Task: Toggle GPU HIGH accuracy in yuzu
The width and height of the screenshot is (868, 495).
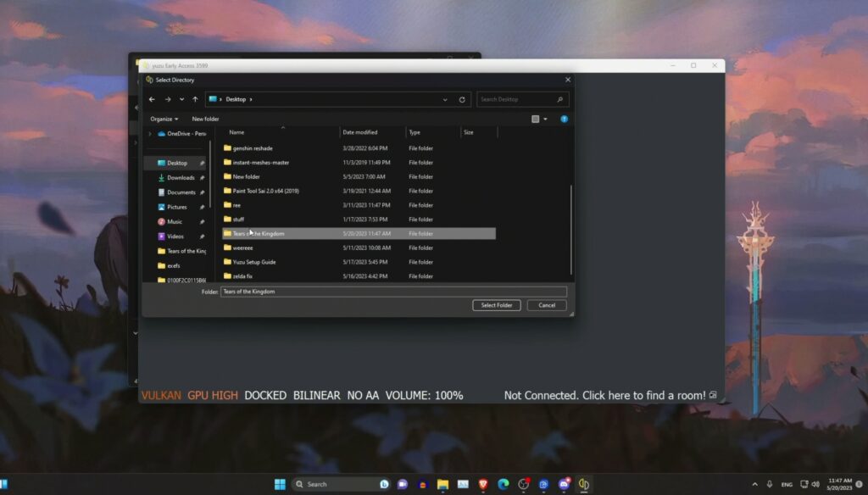Action: tap(213, 395)
